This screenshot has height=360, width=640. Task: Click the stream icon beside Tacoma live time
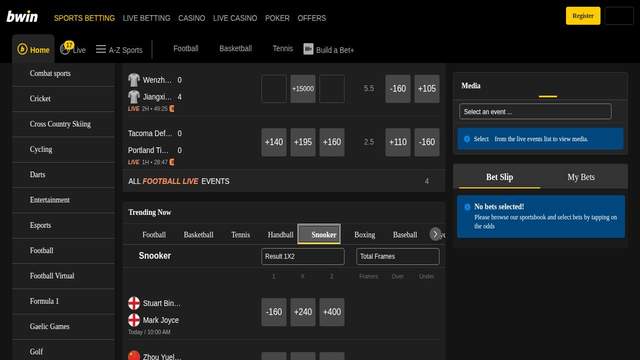click(172, 162)
